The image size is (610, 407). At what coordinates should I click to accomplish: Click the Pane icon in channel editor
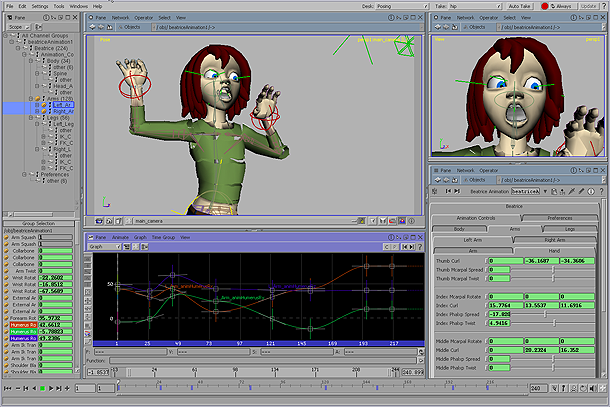[89, 237]
